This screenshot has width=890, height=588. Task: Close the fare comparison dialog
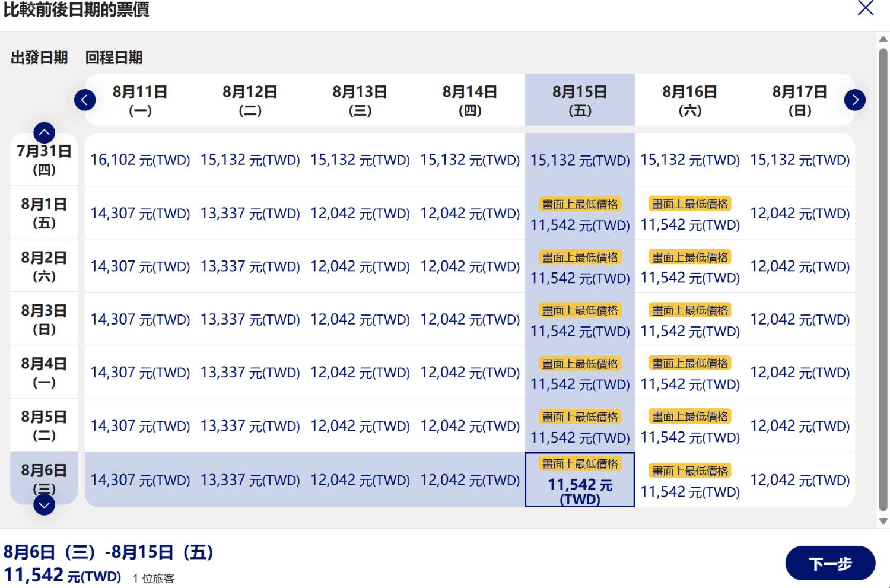click(866, 8)
